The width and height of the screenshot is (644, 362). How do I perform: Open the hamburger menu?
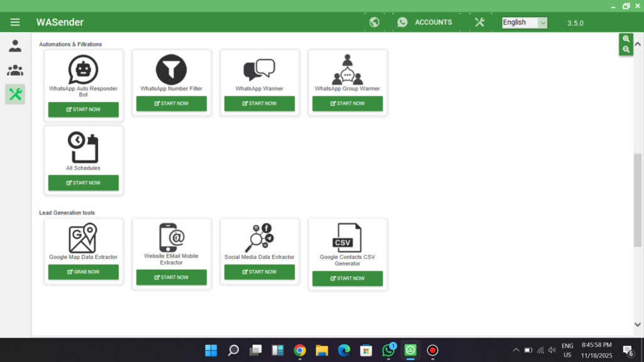(x=15, y=22)
